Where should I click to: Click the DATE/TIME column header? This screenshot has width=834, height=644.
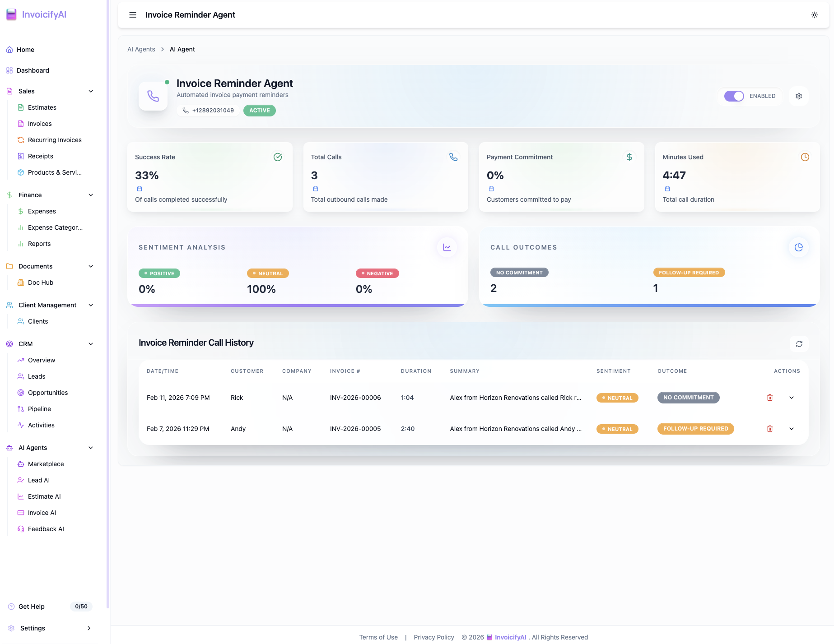pyautogui.click(x=163, y=371)
